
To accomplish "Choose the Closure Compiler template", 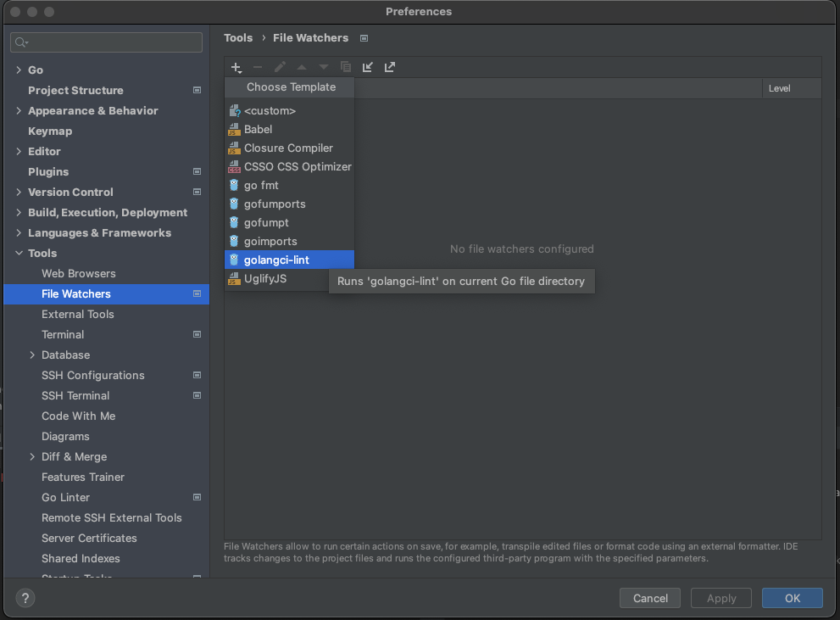I will [289, 148].
